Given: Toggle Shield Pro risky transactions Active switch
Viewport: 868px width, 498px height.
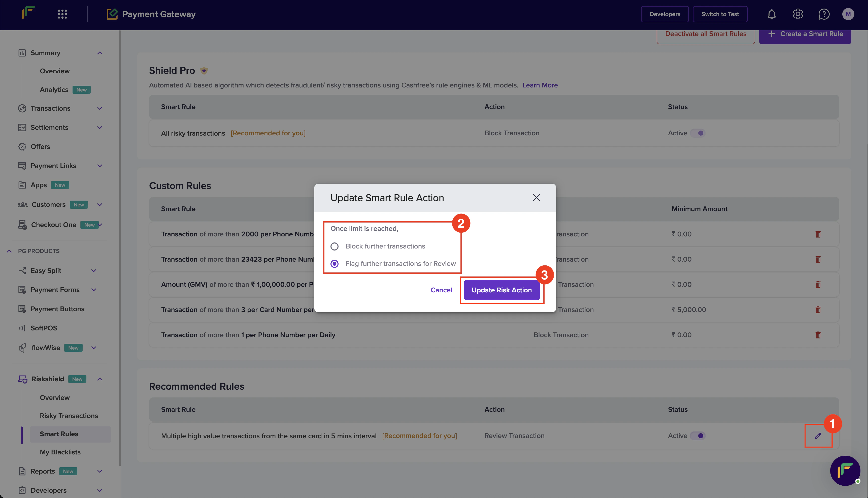Looking at the screenshot, I should point(698,133).
